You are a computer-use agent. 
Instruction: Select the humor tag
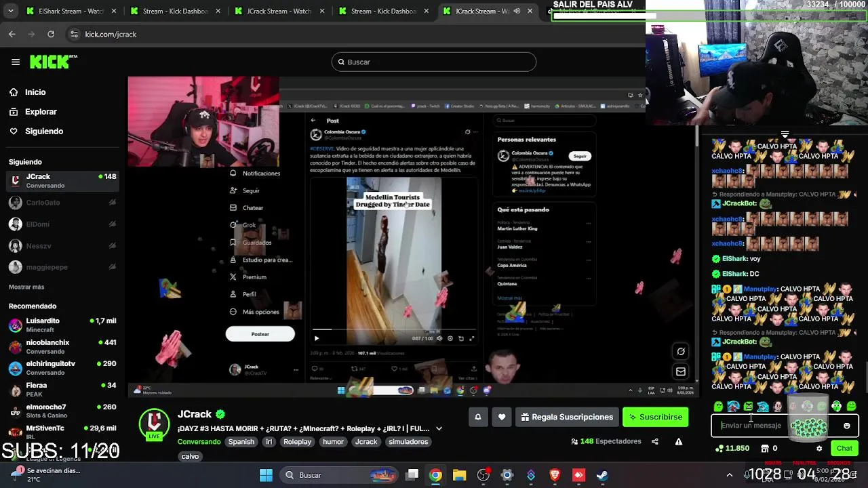tap(333, 442)
